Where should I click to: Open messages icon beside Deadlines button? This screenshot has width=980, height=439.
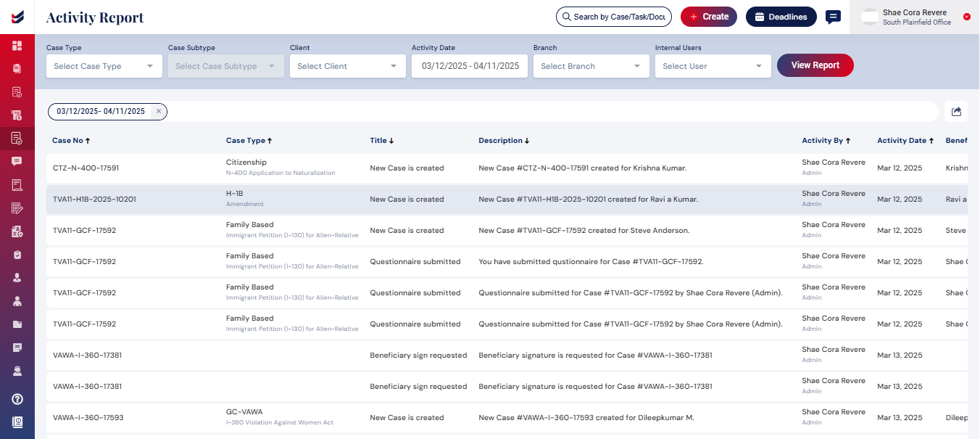pyautogui.click(x=834, y=17)
